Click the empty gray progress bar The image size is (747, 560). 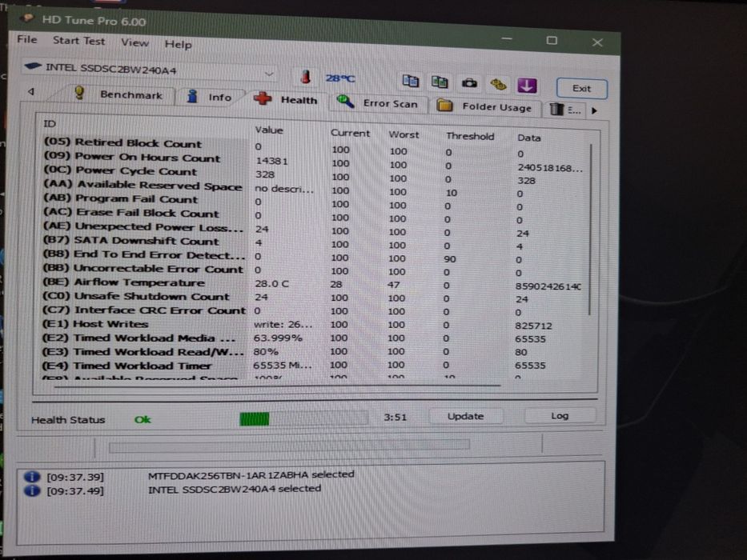tap(289, 446)
